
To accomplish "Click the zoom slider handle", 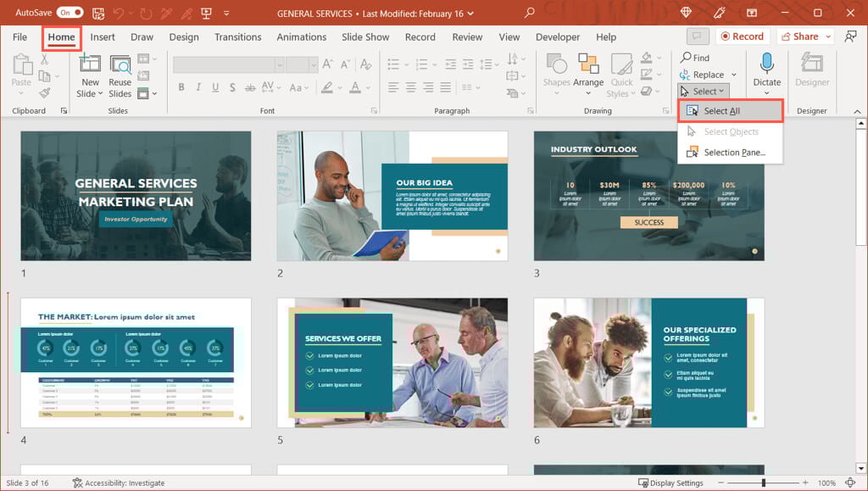I will pos(763,483).
